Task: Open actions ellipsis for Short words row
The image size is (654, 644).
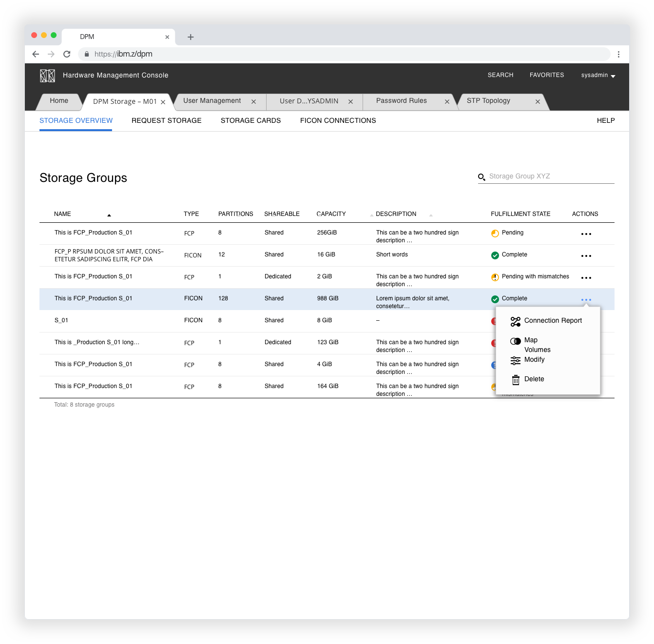Action: click(586, 255)
